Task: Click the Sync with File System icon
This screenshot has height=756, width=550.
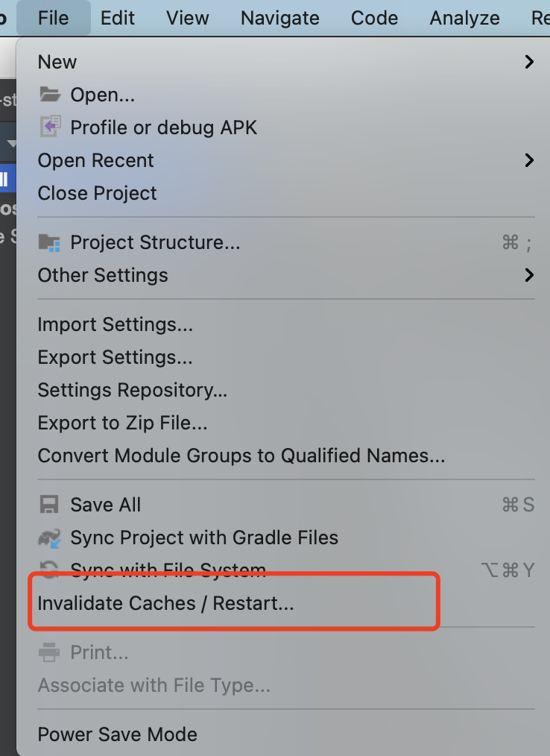Action: coord(49,570)
